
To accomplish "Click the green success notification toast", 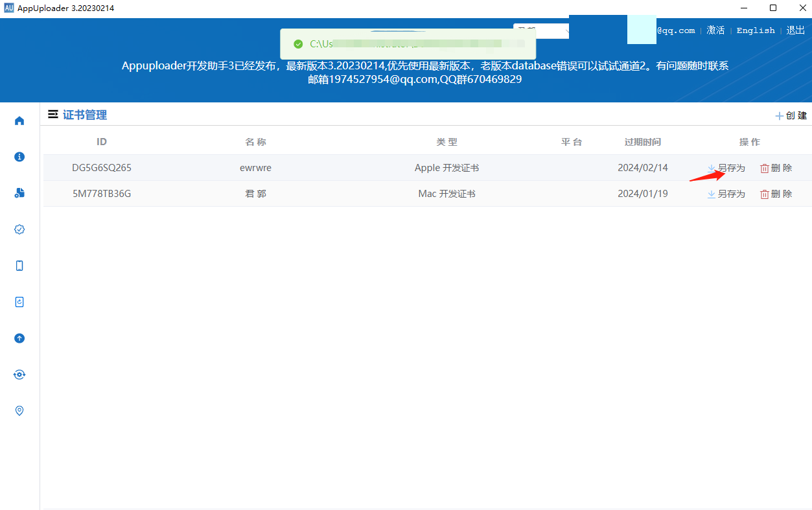I will (408, 44).
